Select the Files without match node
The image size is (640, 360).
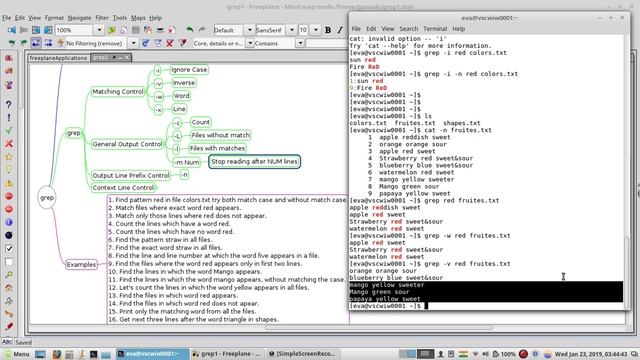220,135
